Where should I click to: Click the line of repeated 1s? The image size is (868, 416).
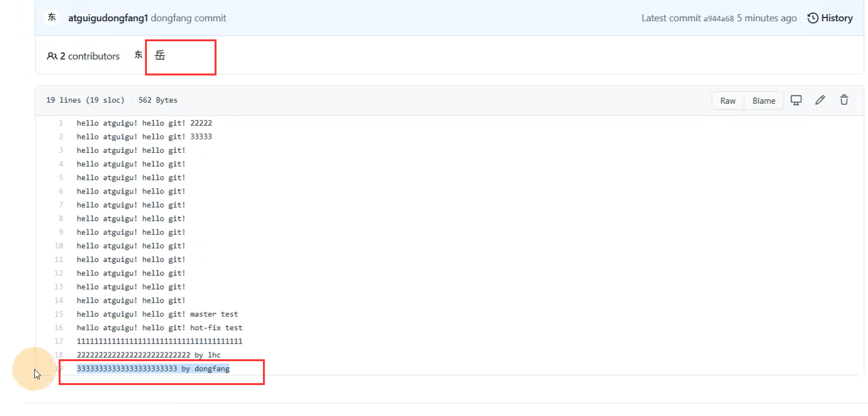[x=159, y=341]
